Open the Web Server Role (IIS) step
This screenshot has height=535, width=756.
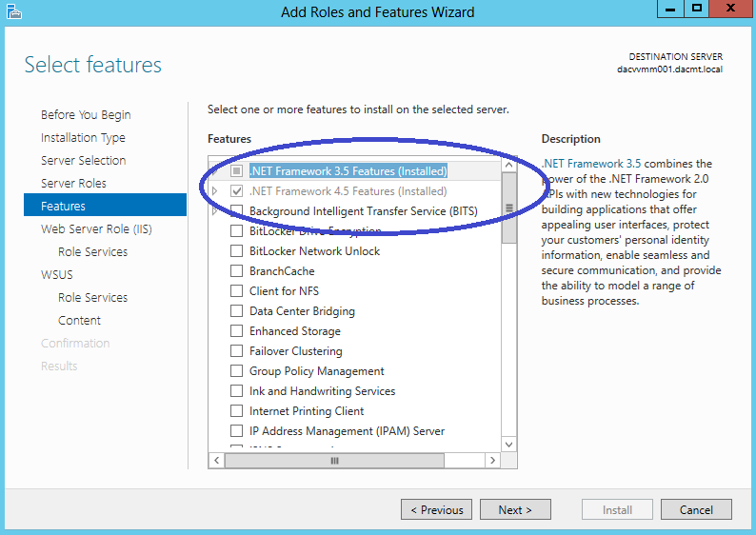96,228
